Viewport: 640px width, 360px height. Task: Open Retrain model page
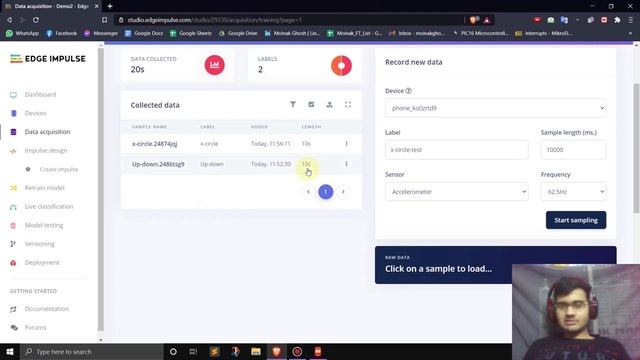point(37,188)
